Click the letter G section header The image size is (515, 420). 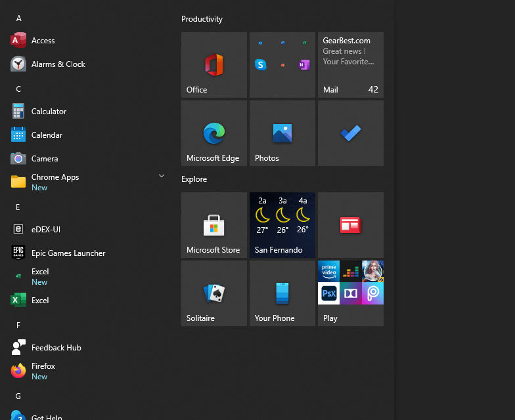[18, 396]
